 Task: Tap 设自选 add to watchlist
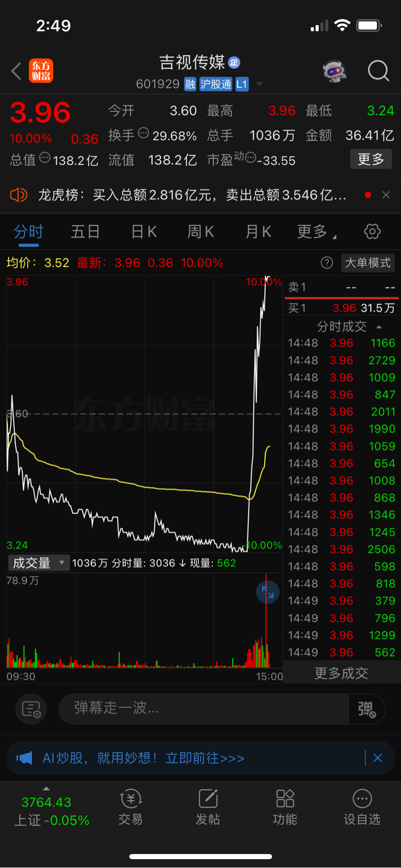coord(362,807)
